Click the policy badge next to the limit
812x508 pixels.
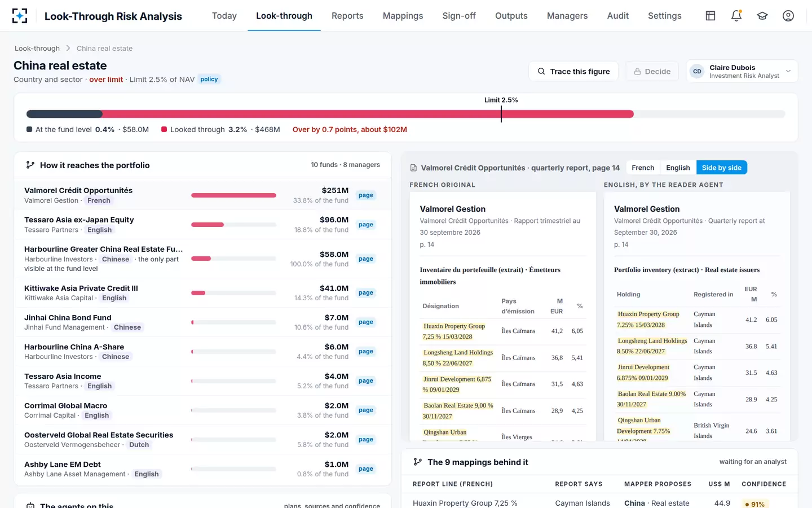click(x=209, y=80)
